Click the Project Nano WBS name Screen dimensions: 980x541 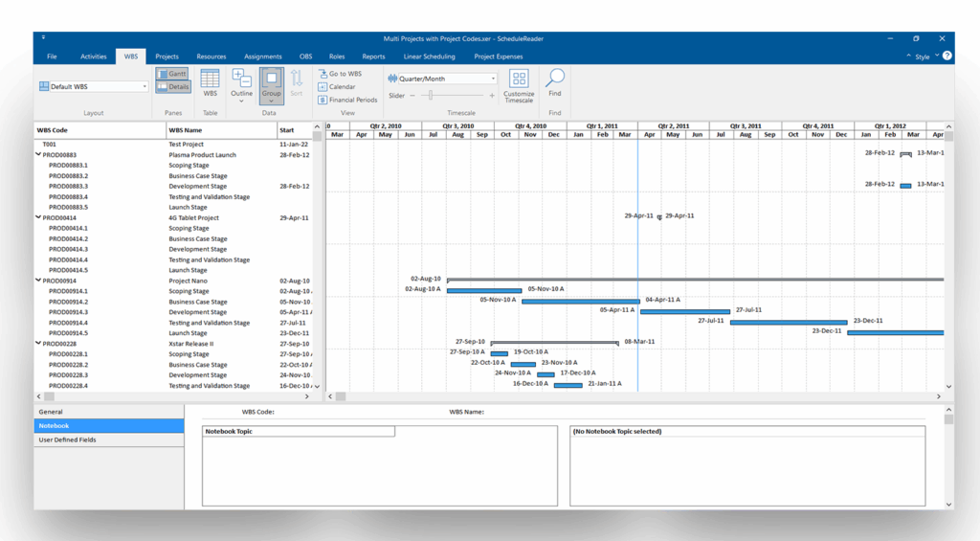(x=188, y=281)
